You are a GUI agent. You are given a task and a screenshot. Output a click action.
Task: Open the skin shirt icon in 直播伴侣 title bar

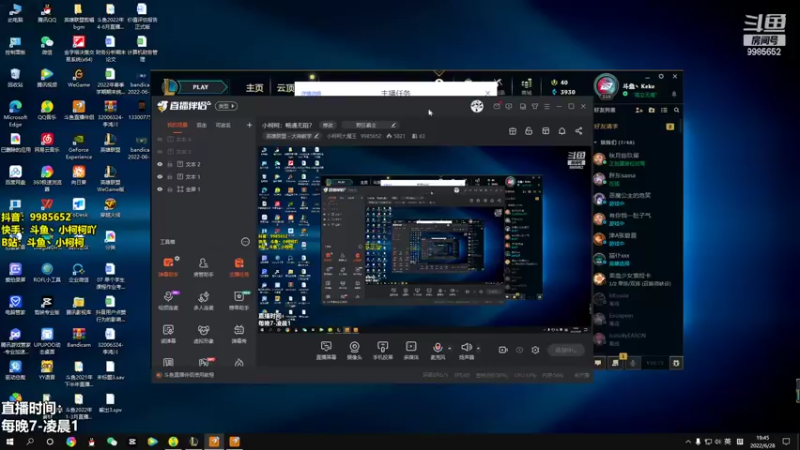[x=535, y=106]
